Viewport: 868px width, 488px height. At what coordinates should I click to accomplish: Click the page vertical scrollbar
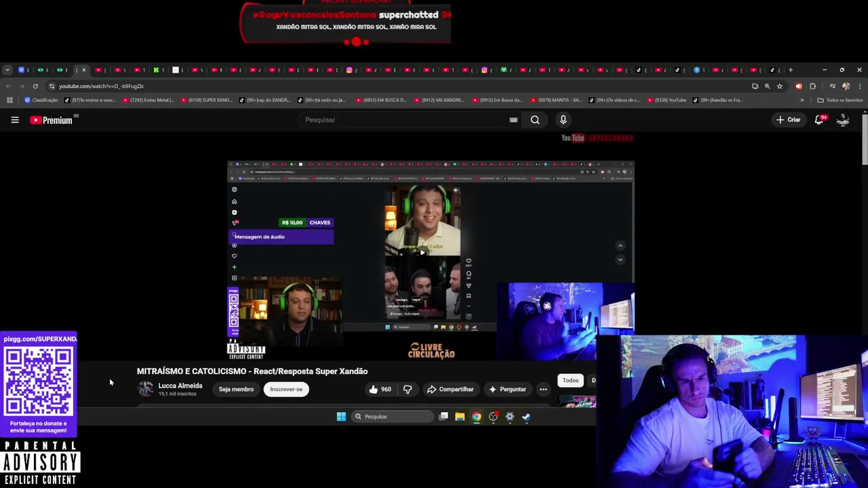(x=865, y=139)
